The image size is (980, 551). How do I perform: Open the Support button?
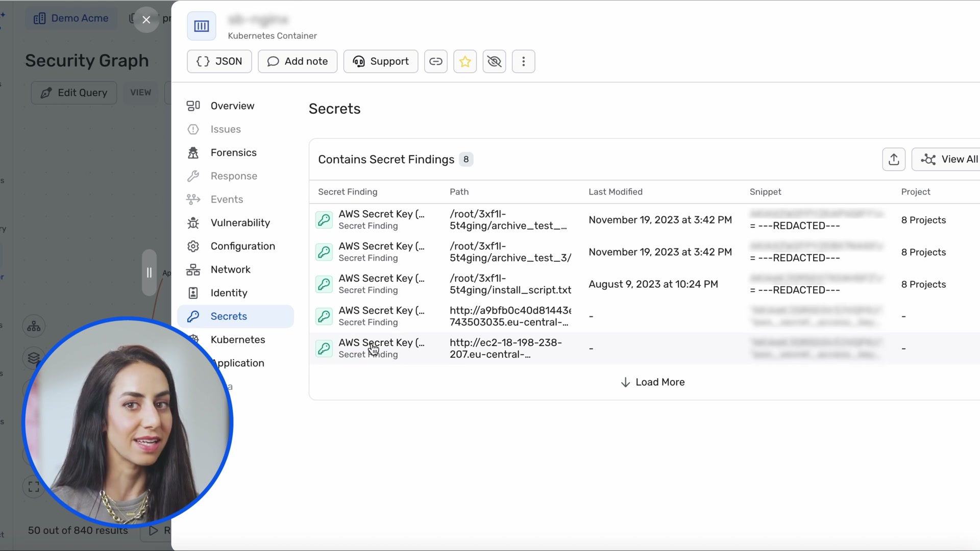coord(380,61)
